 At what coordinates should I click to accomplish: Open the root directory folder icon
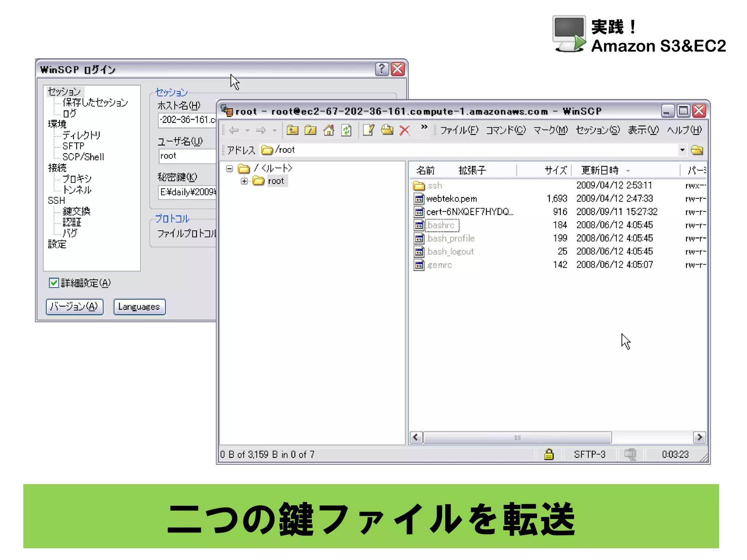[x=310, y=130]
